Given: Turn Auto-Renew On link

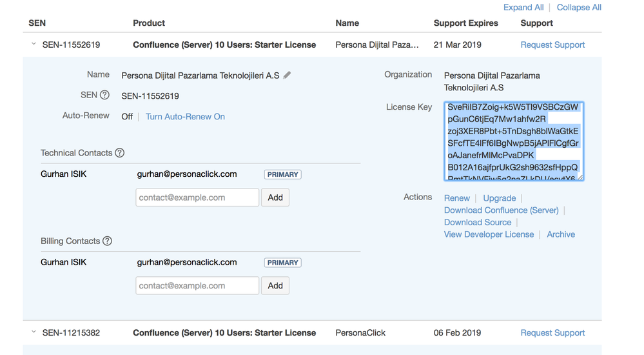Looking at the screenshot, I should coord(185,116).
